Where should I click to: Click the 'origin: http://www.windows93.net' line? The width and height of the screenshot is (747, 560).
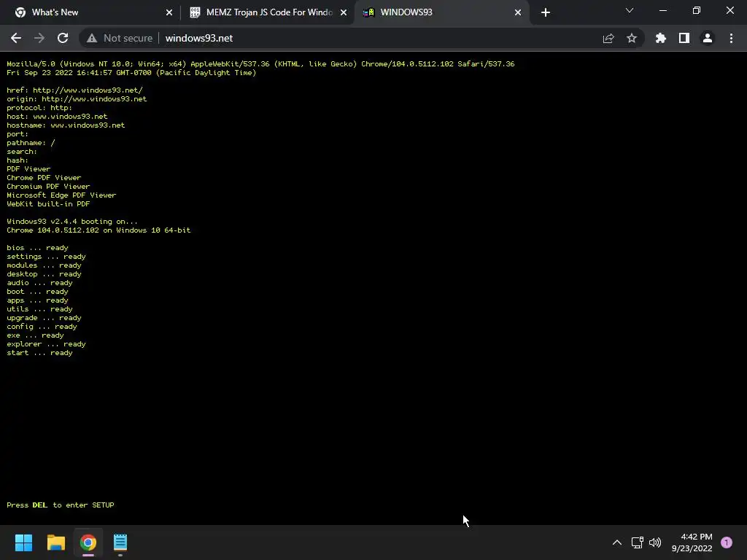click(x=77, y=99)
